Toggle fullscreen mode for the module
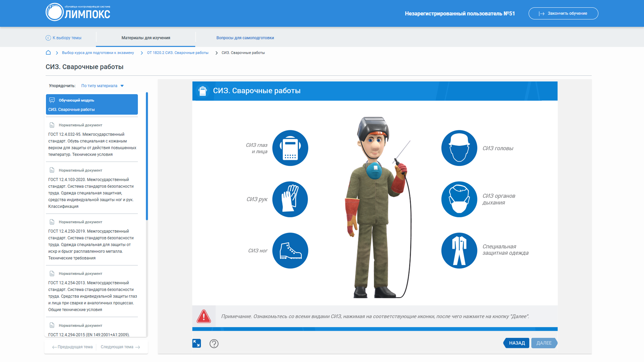This screenshot has width=644, height=362. (197, 343)
